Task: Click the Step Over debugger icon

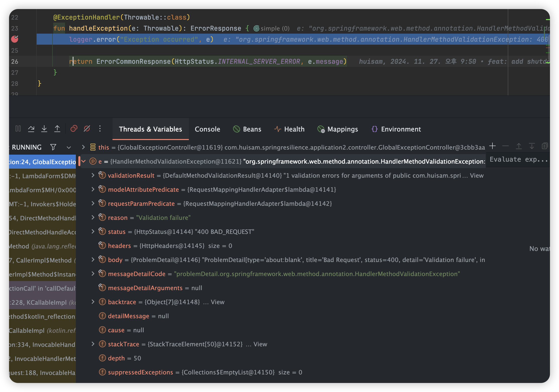Action: tap(31, 129)
